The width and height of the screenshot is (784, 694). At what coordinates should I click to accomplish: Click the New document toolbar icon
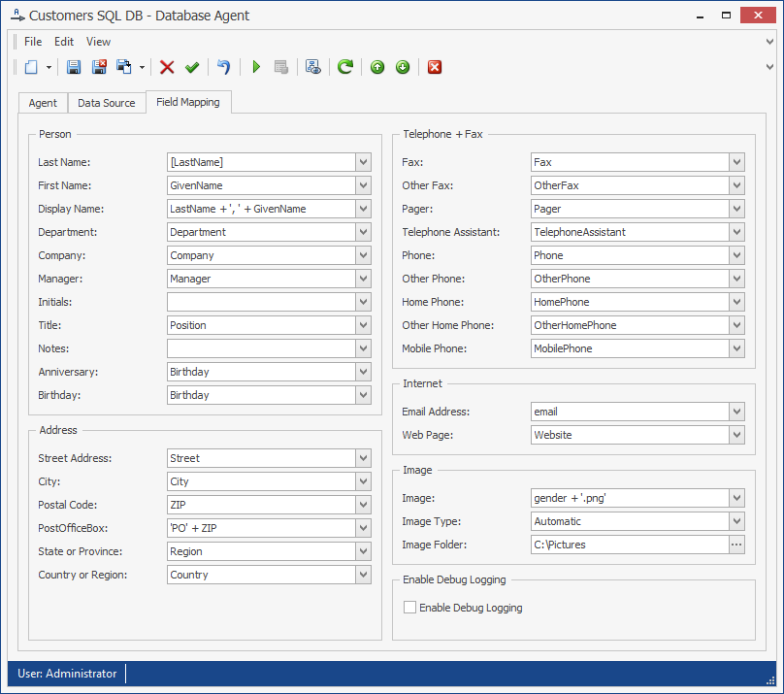pos(31,67)
